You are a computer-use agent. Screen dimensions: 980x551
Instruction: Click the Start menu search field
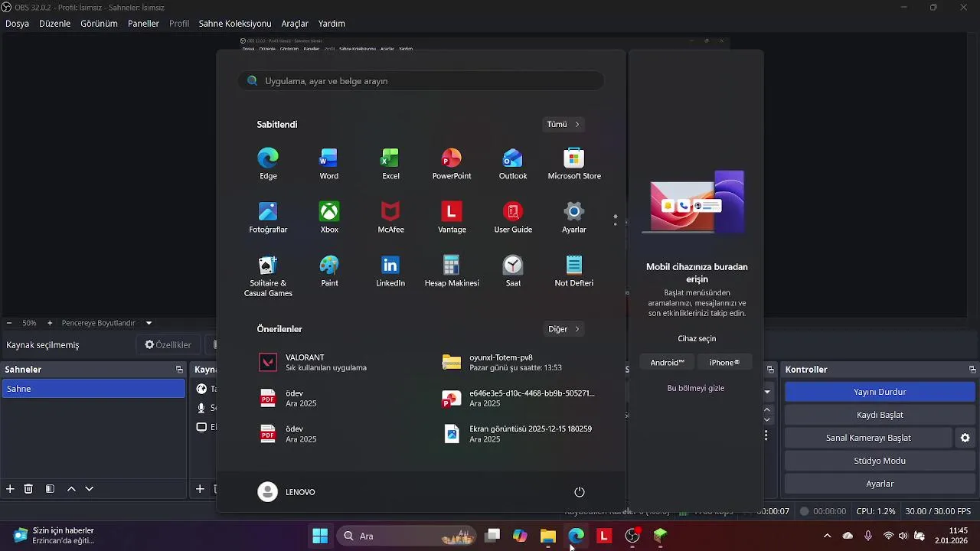pos(421,81)
